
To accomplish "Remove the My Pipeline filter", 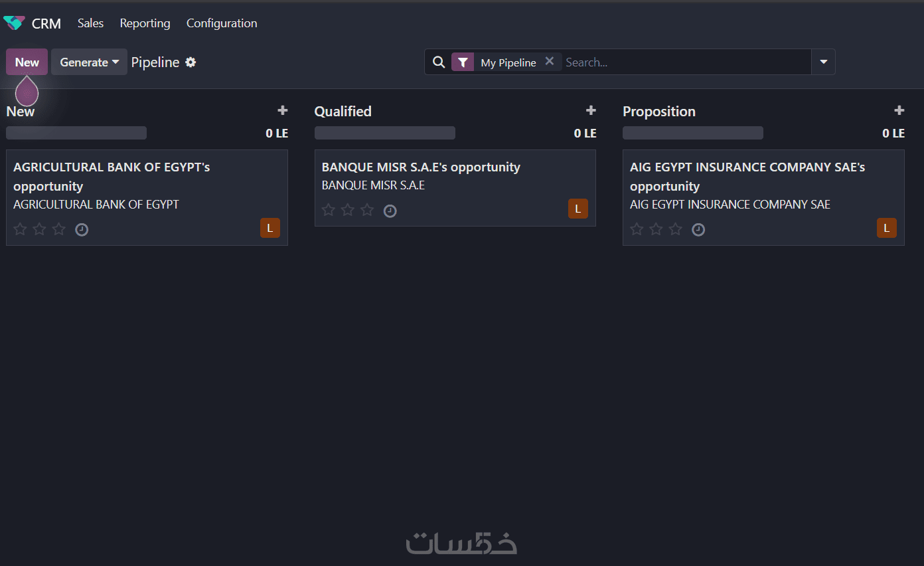I will (550, 61).
